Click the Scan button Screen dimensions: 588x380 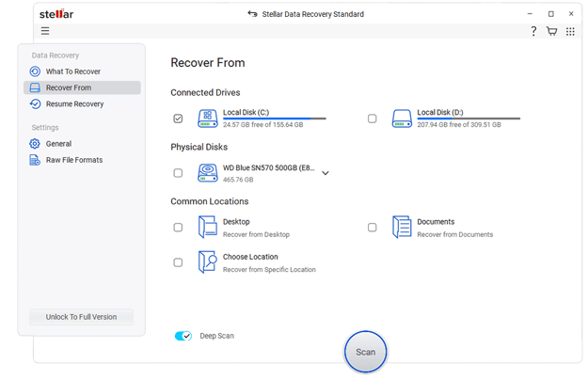(x=365, y=352)
